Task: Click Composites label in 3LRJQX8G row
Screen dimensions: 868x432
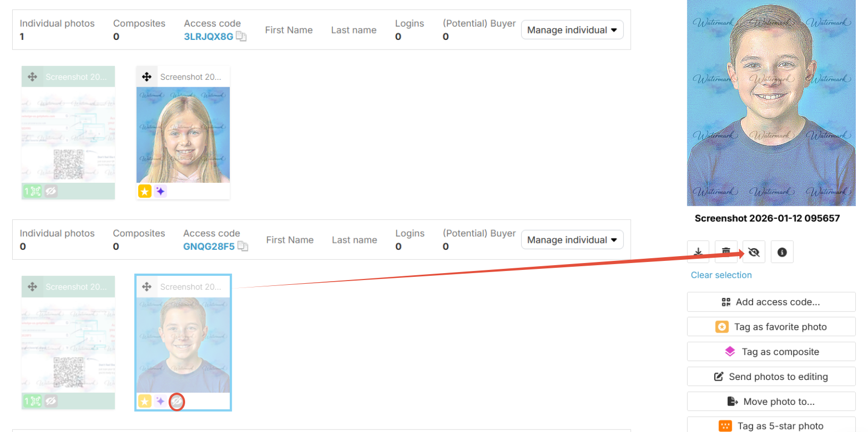Action: tap(139, 23)
